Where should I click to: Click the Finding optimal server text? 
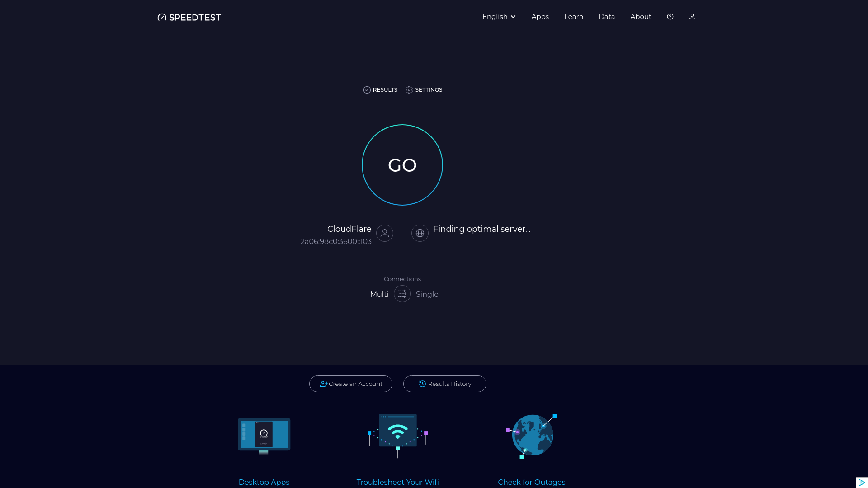[x=482, y=229]
